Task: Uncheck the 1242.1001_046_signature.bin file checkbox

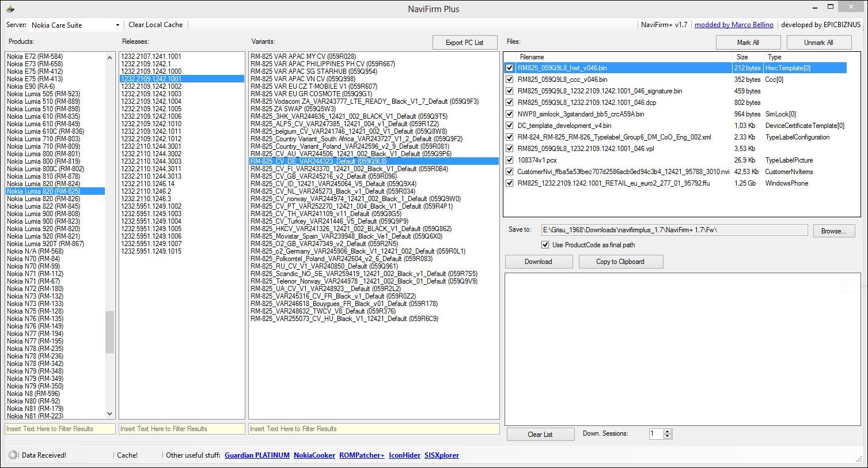Action: (x=509, y=91)
